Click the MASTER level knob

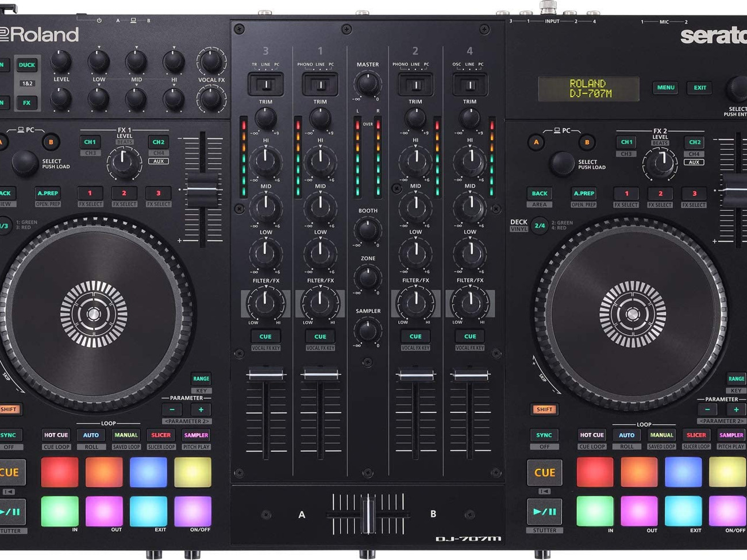367,84
